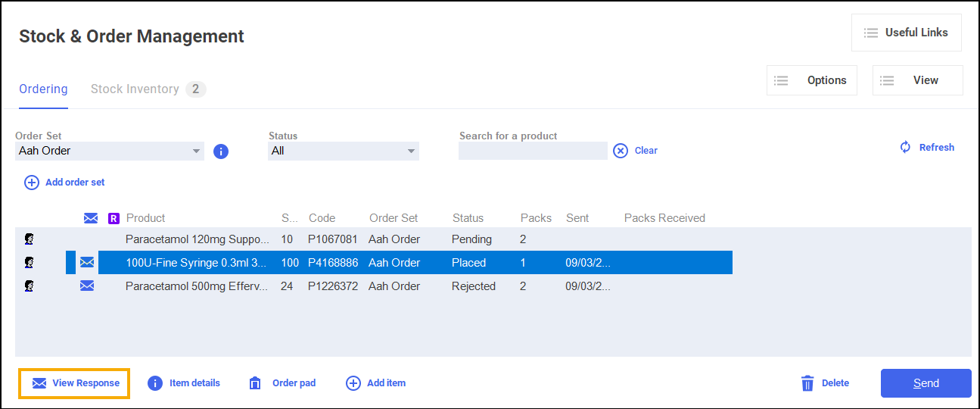
Task: Click the Delete trash can icon
Action: pyautogui.click(x=807, y=383)
